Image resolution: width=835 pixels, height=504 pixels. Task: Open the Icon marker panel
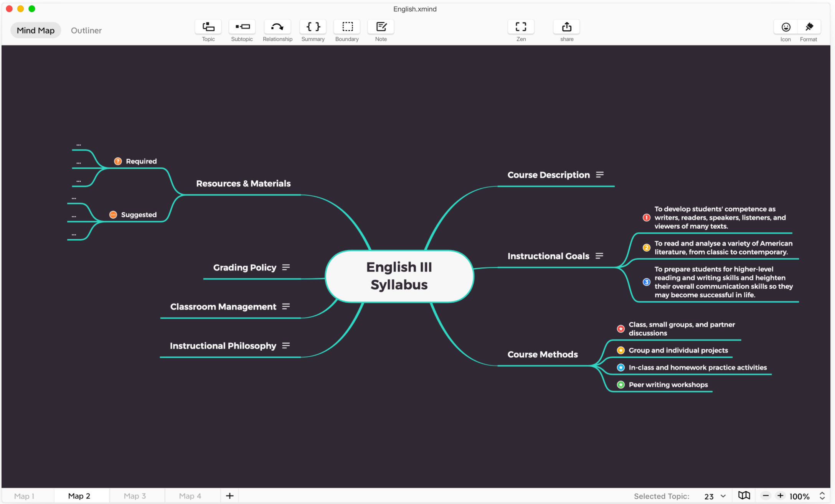click(x=786, y=27)
